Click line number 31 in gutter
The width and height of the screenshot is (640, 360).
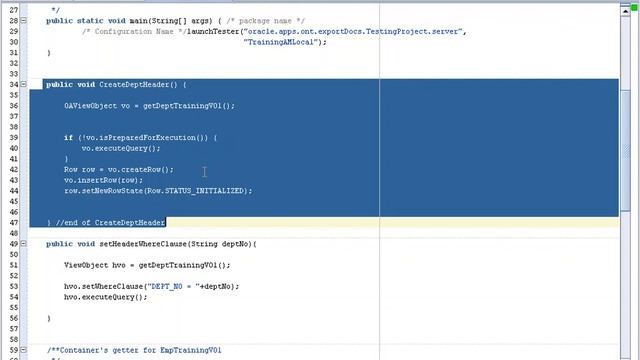(x=13, y=53)
